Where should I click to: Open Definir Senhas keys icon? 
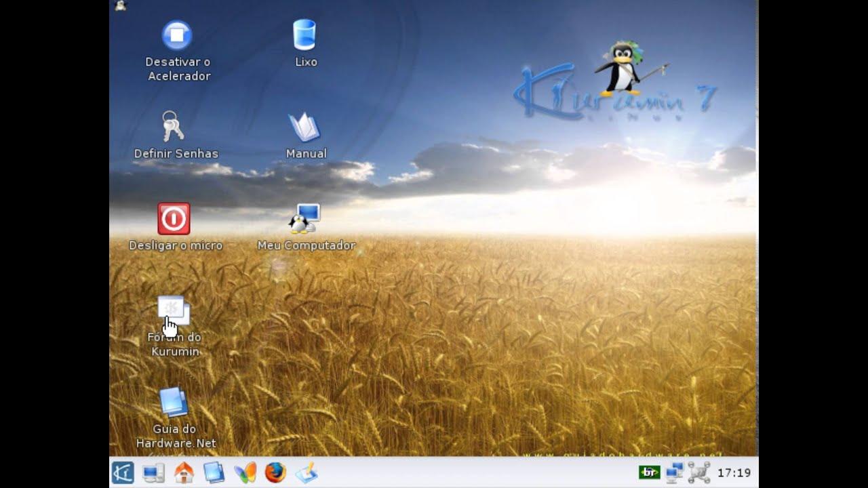tap(172, 127)
